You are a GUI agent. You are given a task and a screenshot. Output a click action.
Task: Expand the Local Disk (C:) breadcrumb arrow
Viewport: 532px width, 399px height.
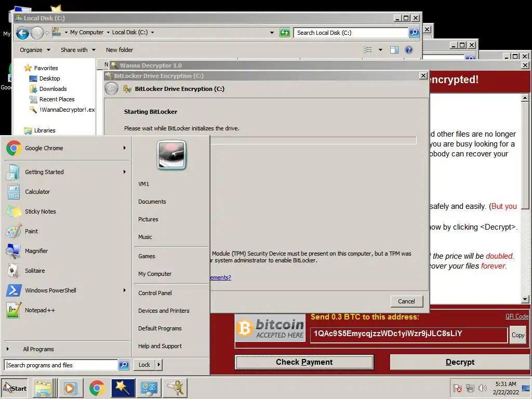click(152, 33)
